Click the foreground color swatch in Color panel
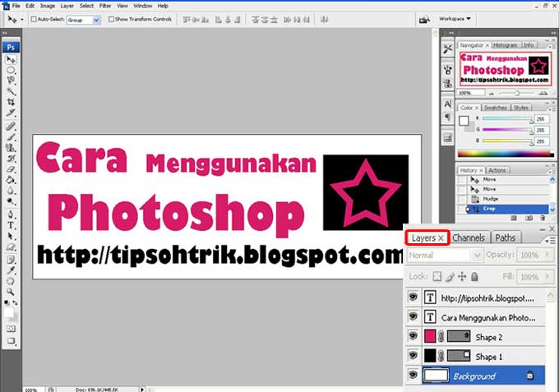 (x=464, y=121)
